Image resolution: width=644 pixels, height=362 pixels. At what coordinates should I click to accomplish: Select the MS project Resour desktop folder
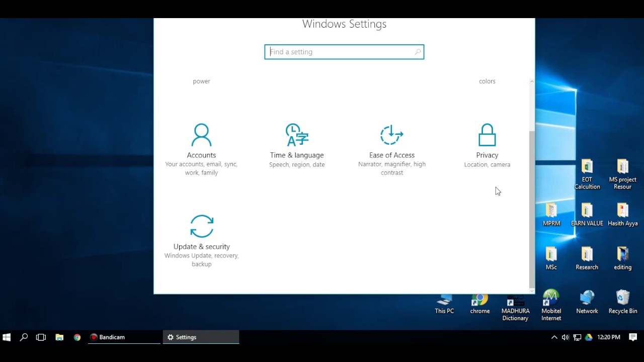click(623, 174)
